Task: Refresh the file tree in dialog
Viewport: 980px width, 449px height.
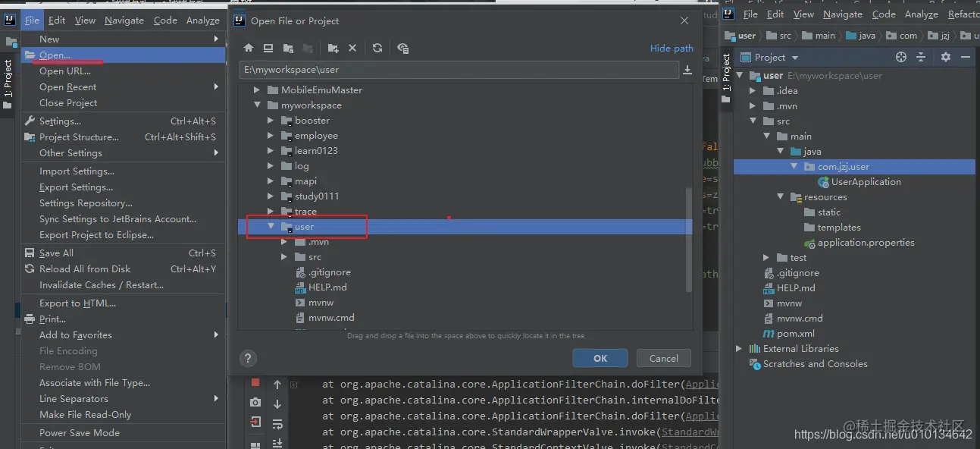Action: click(x=377, y=48)
